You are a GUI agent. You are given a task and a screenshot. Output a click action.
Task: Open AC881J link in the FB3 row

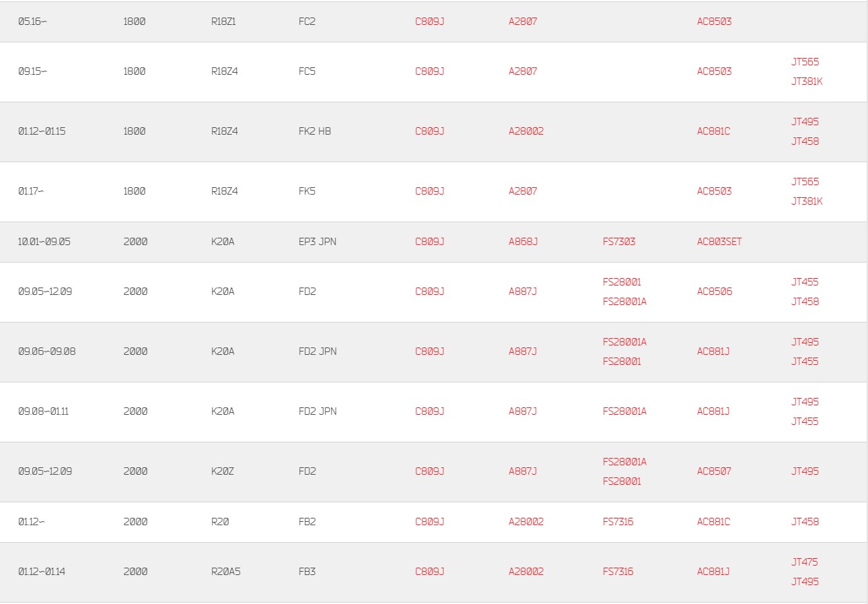(x=713, y=572)
